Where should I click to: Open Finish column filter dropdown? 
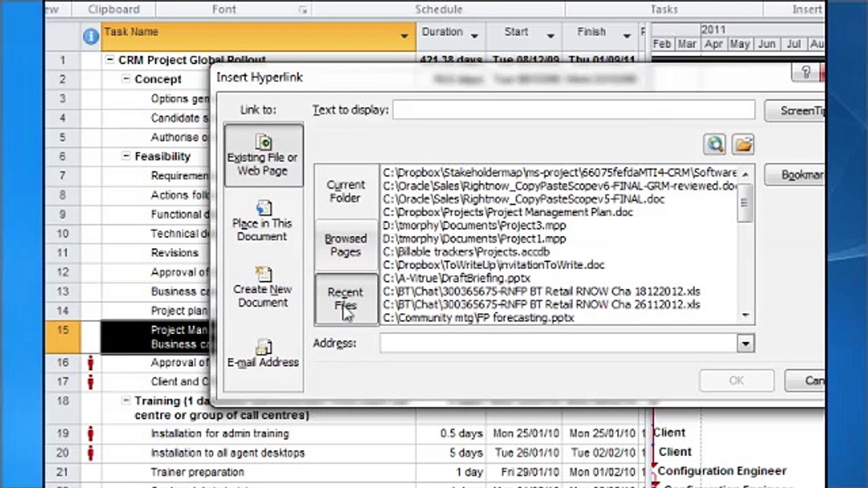[628, 36]
